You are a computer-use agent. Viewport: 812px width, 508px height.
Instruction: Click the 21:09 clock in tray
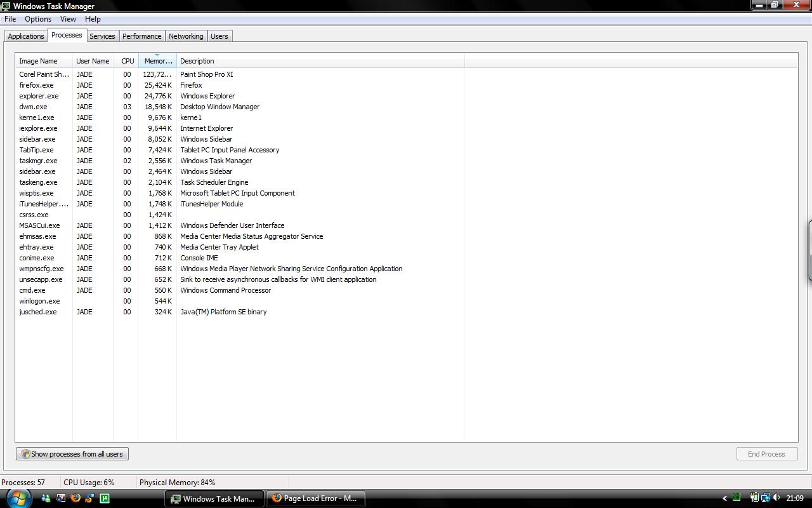tap(795, 498)
